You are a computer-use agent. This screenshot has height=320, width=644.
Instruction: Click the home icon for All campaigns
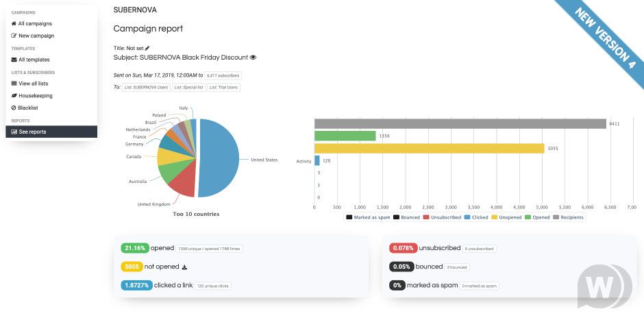[x=14, y=23]
